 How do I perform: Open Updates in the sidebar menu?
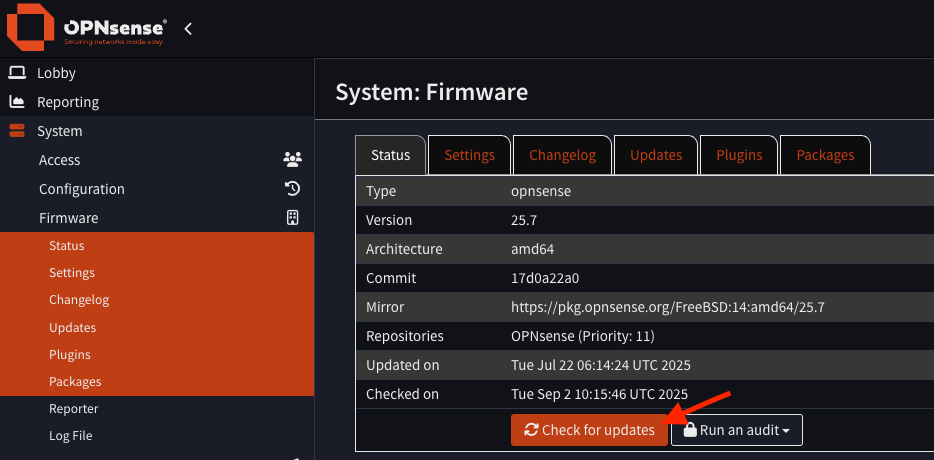(x=72, y=328)
